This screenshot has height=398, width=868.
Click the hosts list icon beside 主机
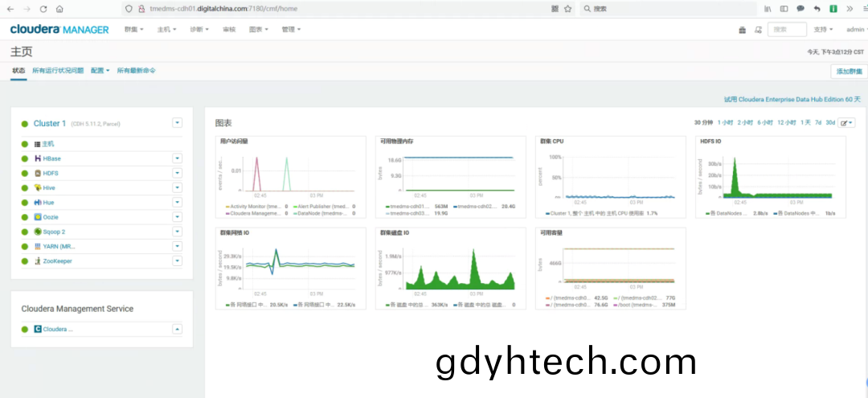38,144
